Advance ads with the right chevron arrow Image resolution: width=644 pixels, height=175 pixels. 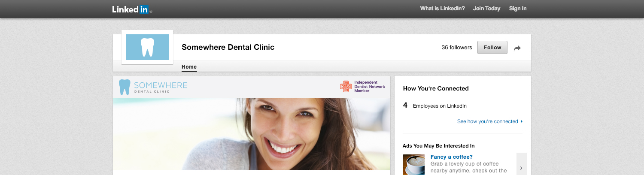tap(521, 168)
